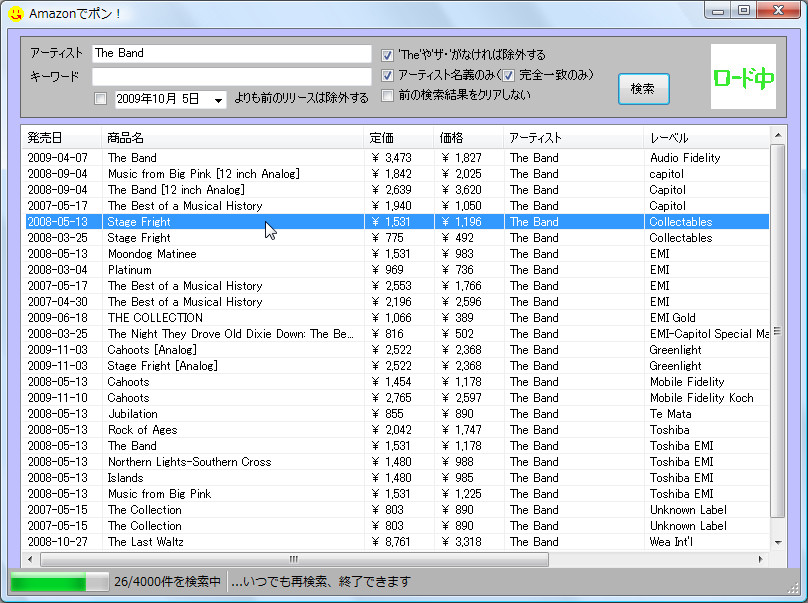The image size is (808, 603).
Task: Select the 'Platinum' row
Action: [x=397, y=270]
